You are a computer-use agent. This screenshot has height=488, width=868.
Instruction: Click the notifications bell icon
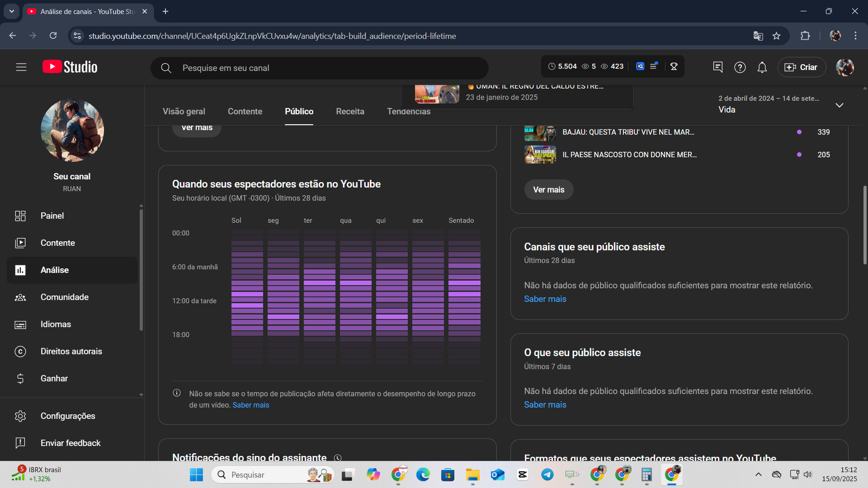[762, 67]
